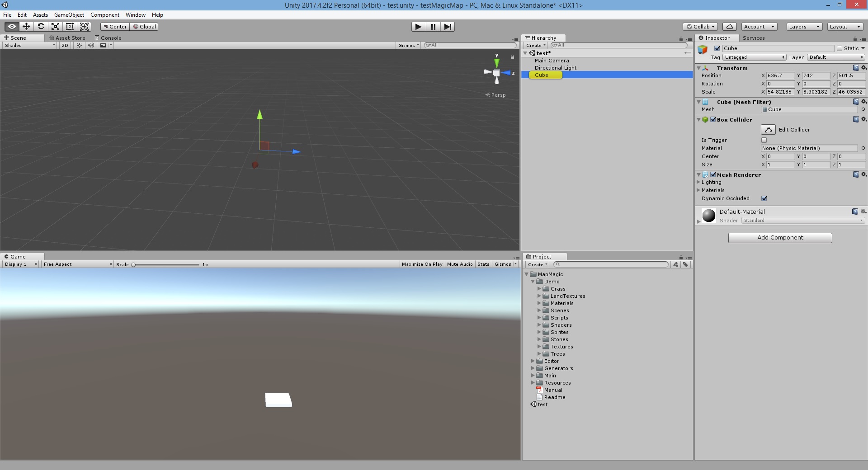Image resolution: width=868 pixels, height=470 pixels.
Task: Open the Assets menu
Action: [x=40, y=15]
